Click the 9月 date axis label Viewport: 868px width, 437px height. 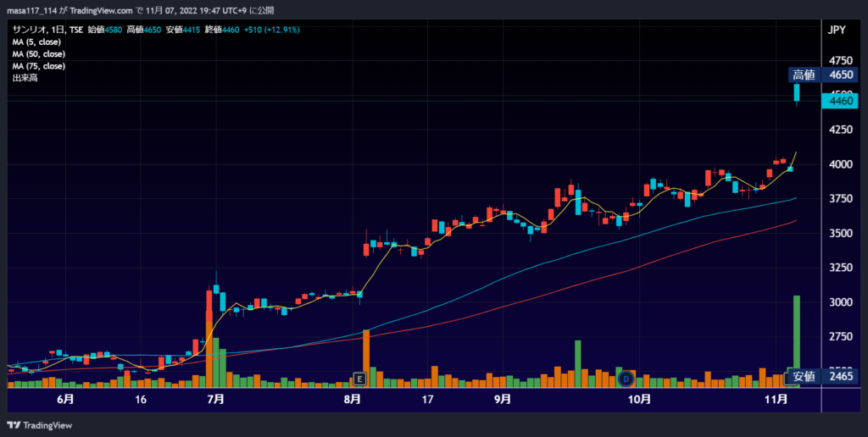point(503,400)
